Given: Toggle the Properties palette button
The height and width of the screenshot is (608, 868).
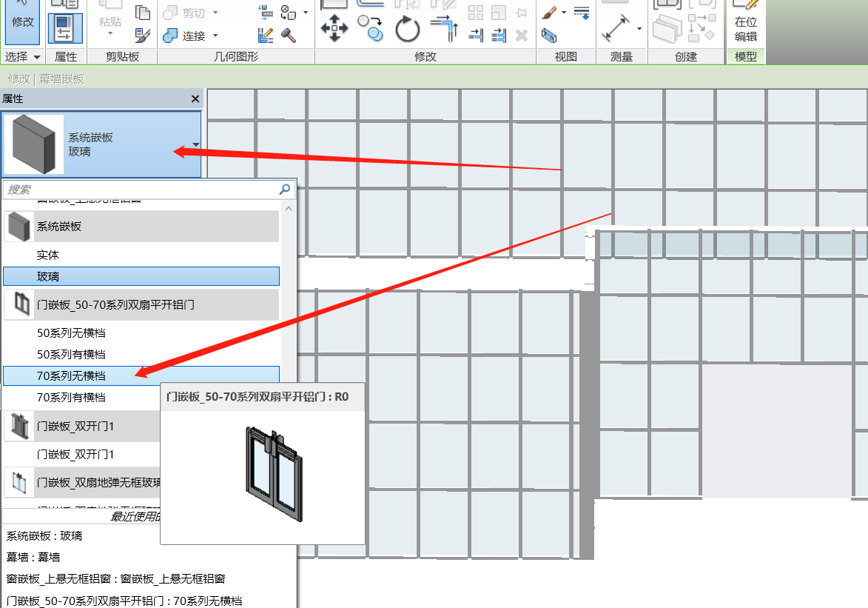Looking at the screenshot, I should (x=65, y=28).
